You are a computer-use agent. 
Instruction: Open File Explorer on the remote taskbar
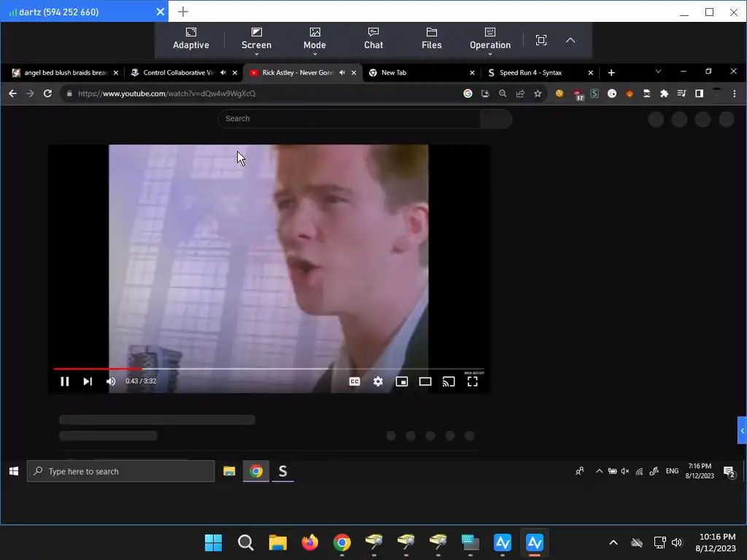(229, 471)
